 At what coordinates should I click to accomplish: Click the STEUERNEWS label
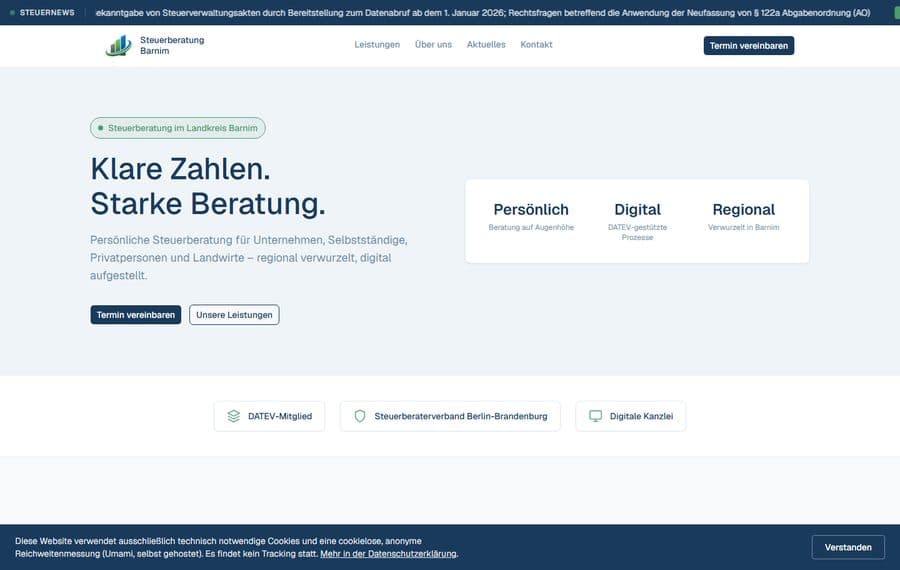click(x=46, y=13)
